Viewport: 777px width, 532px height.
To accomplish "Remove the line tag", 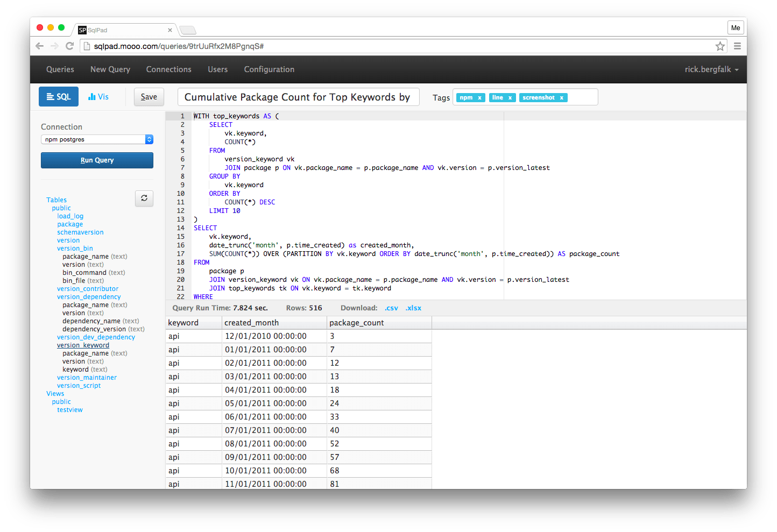I will pos(510,98).
